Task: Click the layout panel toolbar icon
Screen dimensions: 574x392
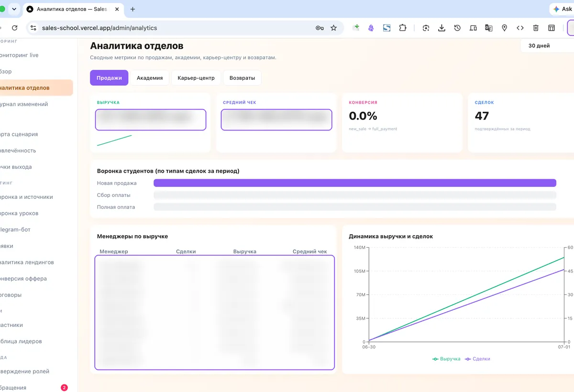Action: (x=552, y=28)
